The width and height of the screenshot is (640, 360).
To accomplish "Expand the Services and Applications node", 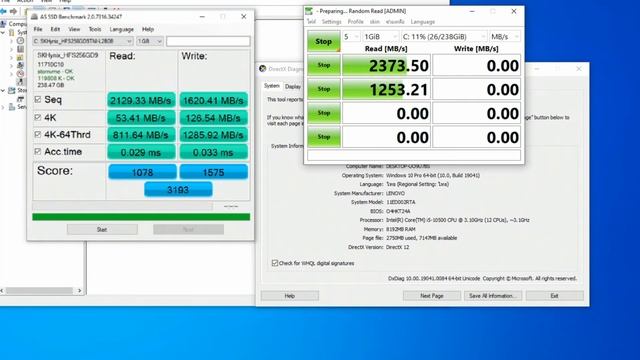I will (3, 107).
